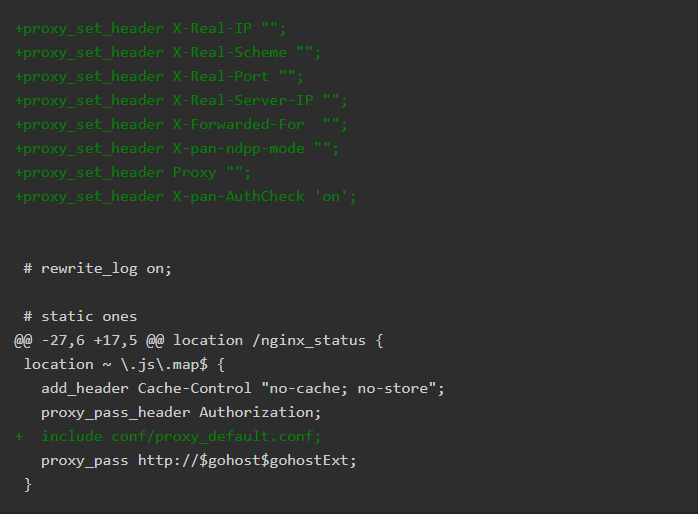Click the "no-cache; no-store" string value
This screenshot has width=698, height=514.
tap(352, 388)
